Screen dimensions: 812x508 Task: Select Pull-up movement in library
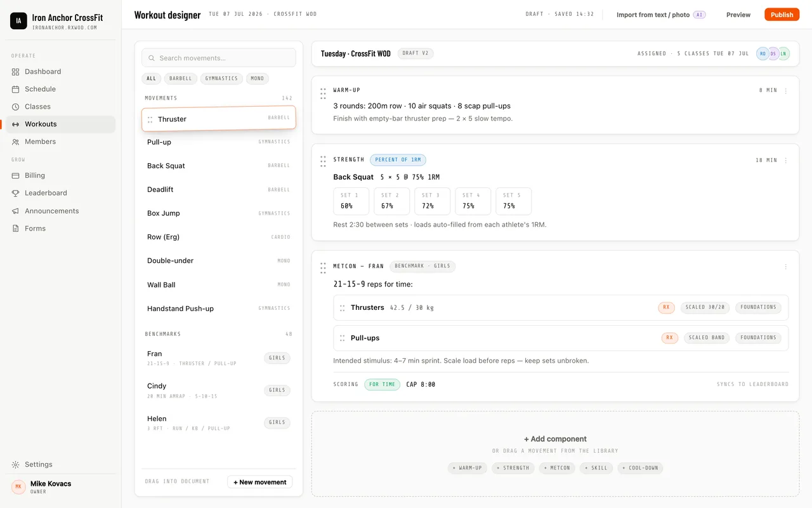coord(219,142)
